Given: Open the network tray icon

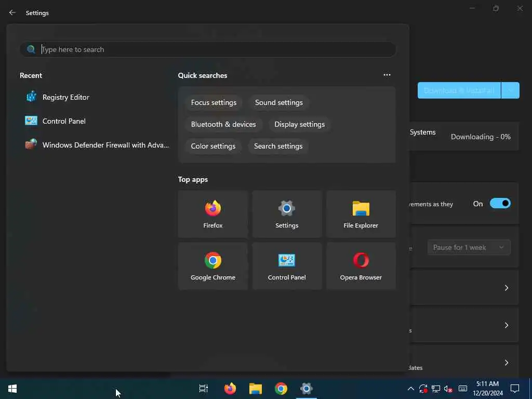Looking at the screenshot, I should tap(436, 389).
